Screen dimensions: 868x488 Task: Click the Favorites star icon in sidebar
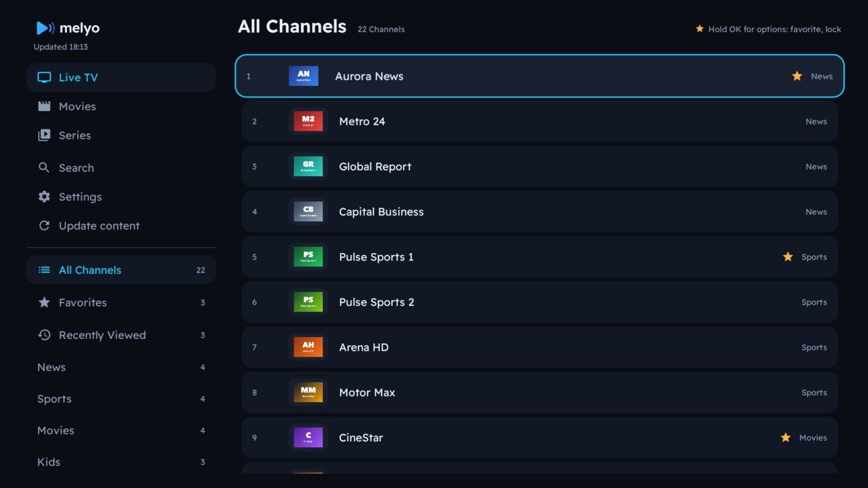click(x=44, y=302)
